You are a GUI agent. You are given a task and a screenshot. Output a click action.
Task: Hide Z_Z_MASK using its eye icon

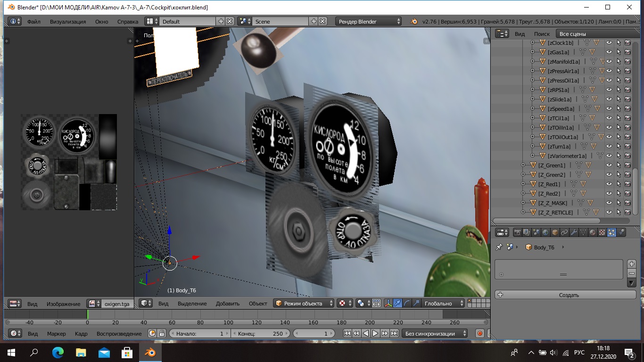[x=609, y=203]
